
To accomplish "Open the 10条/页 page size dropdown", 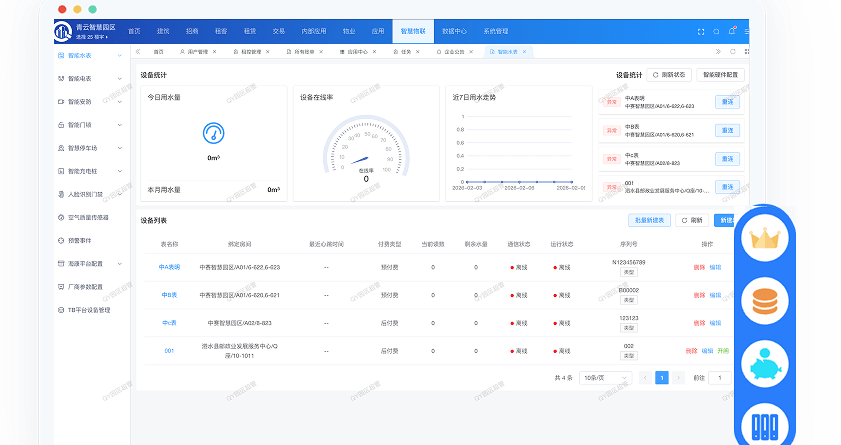I will 605,378.
